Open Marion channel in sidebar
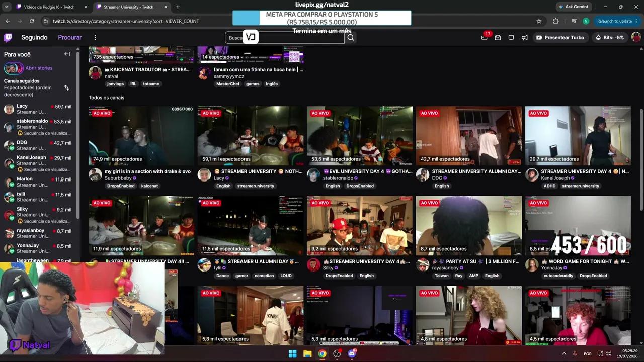Viewport: 644px width, 362px height. [x=38, y=182]
